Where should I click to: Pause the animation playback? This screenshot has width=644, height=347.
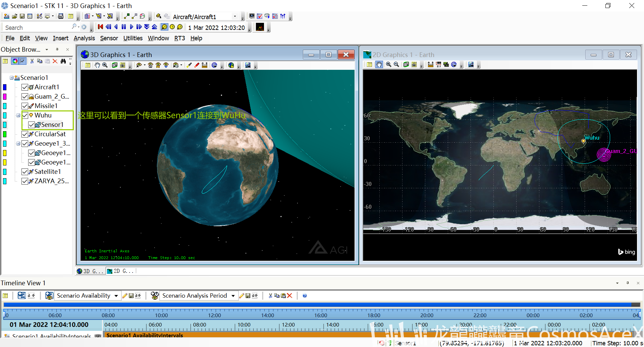pos(124,27)
